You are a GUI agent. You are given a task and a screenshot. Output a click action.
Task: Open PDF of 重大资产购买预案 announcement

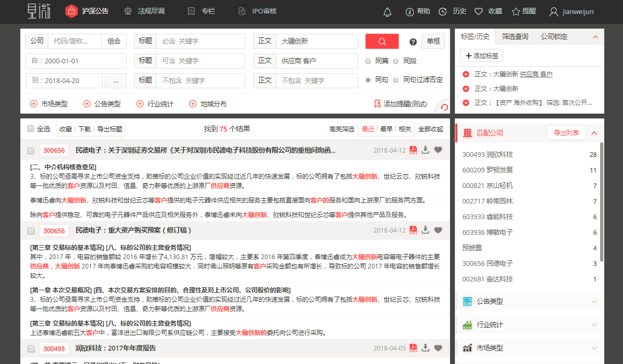[413, 230]
